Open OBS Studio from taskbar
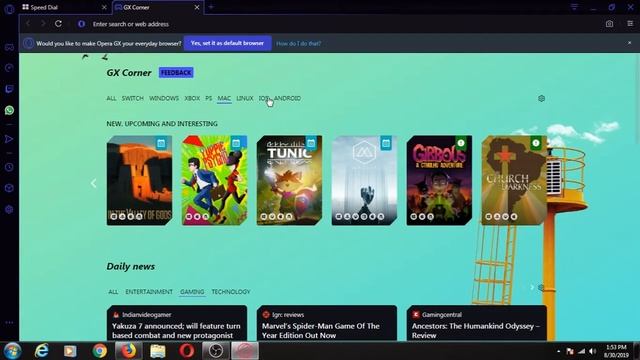The image size is (640, 360). (216, 351)
